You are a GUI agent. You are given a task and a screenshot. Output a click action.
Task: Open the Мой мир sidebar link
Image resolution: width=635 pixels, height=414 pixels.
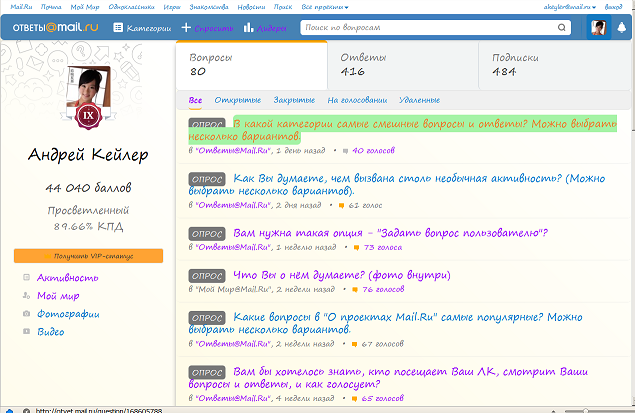coord(58,296)
